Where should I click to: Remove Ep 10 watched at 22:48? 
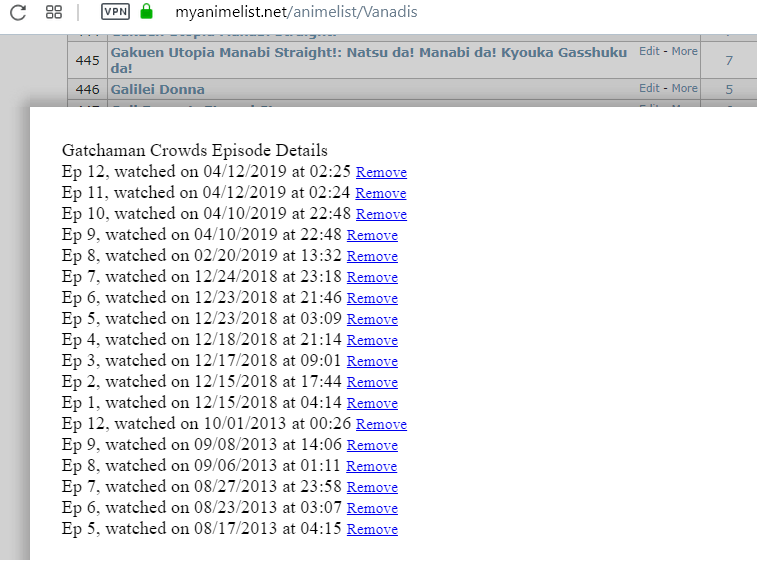click(381, 215)
